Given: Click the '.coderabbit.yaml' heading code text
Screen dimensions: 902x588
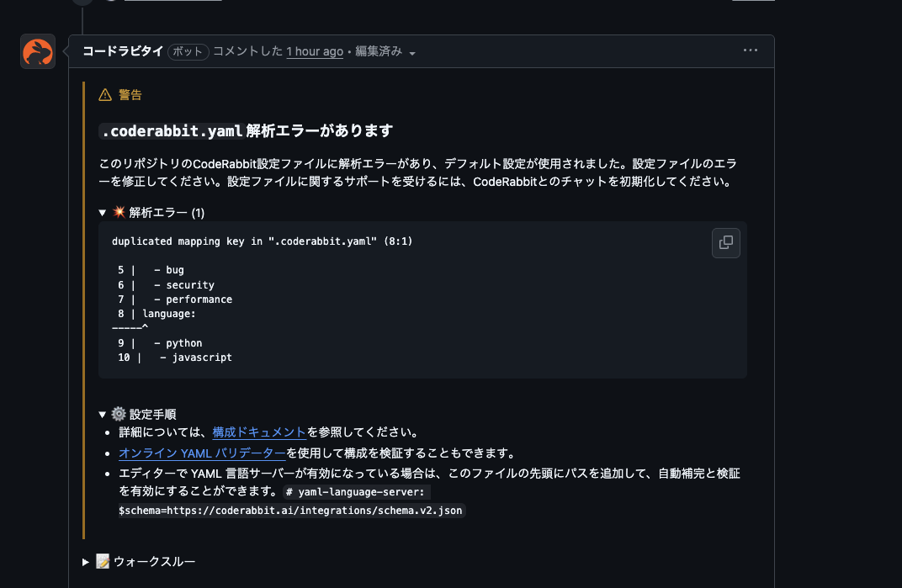Looking at the screenshot, I should (172, 131).
